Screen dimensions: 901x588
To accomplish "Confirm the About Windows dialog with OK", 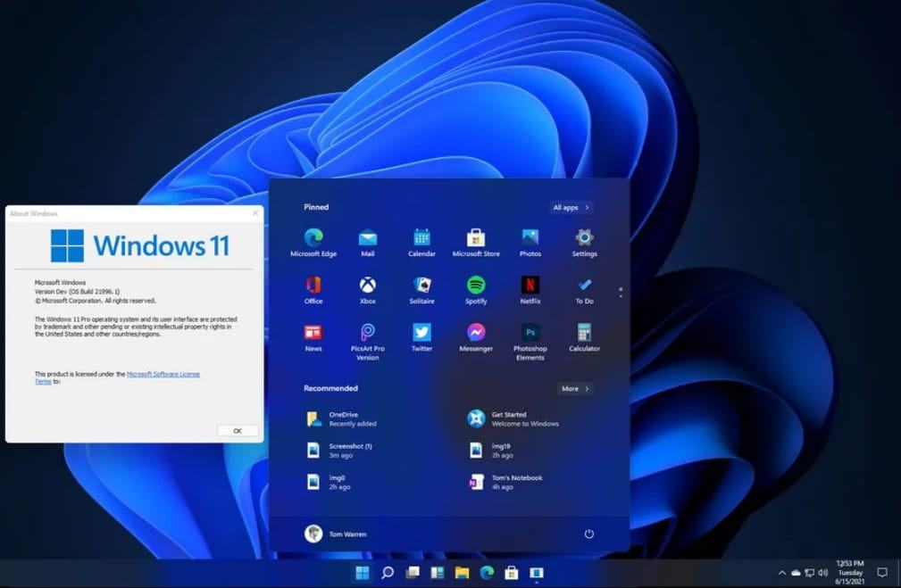I will [237, 429].
